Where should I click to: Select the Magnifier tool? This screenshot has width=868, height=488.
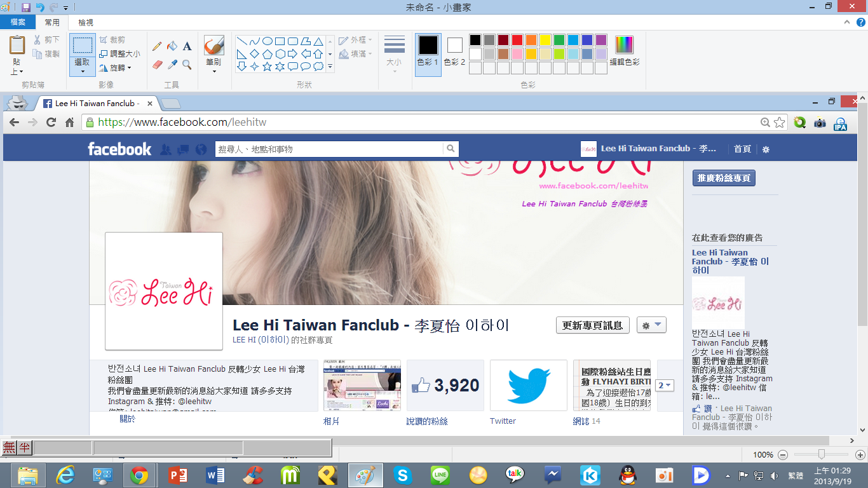pyautogui.click(x=187, y=64)
